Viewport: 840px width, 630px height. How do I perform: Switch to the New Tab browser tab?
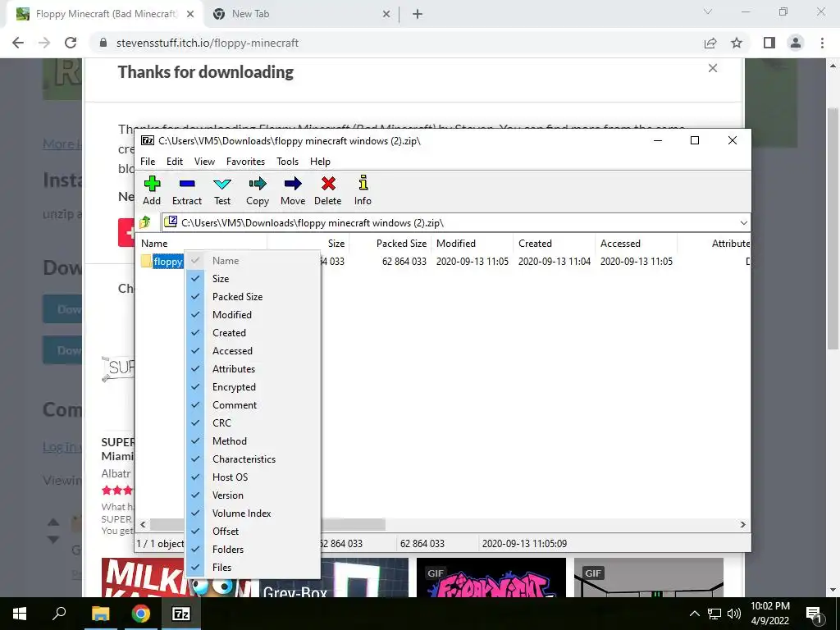coord(301,15)
